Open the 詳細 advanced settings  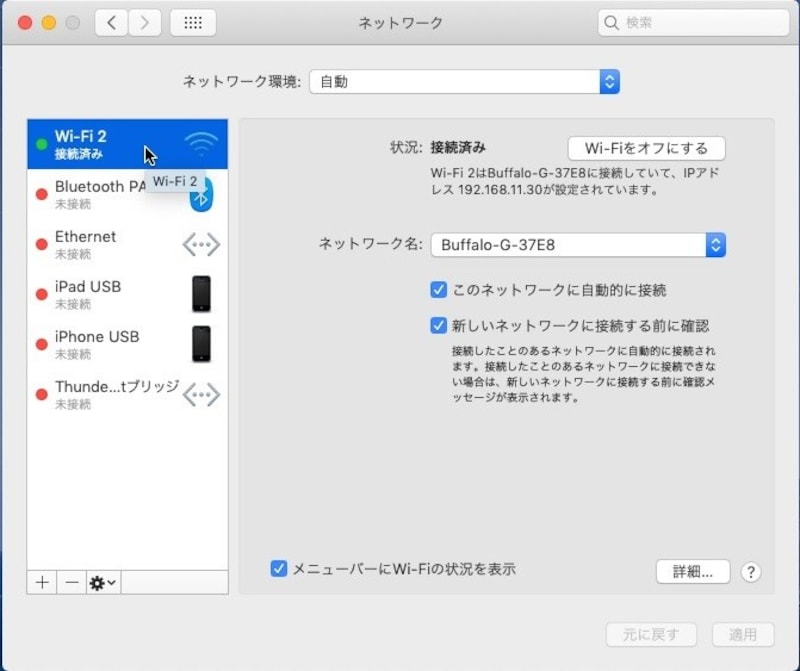(x=692, y=571)
